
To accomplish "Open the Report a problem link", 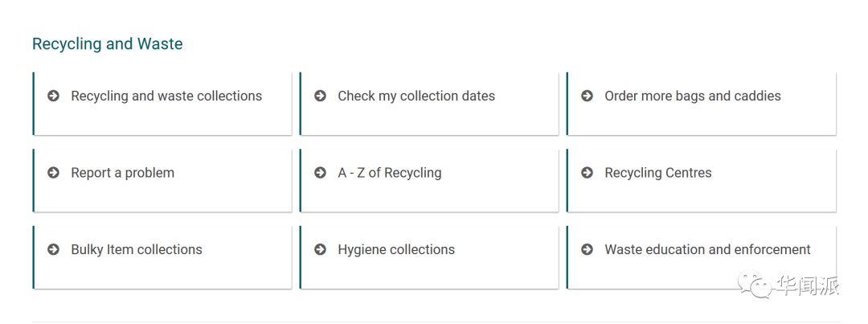I will (x=122, y=174).
